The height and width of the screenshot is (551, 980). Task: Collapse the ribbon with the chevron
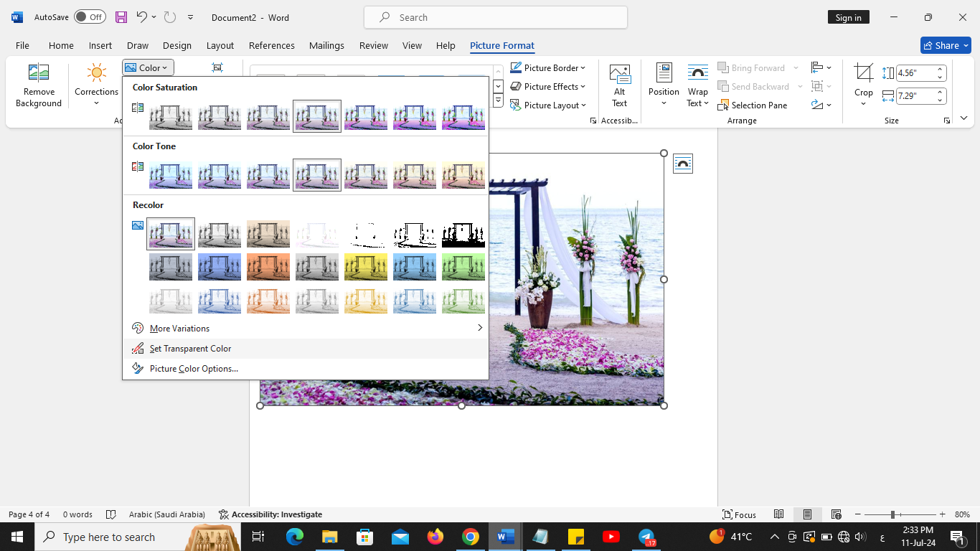(963, 118)
